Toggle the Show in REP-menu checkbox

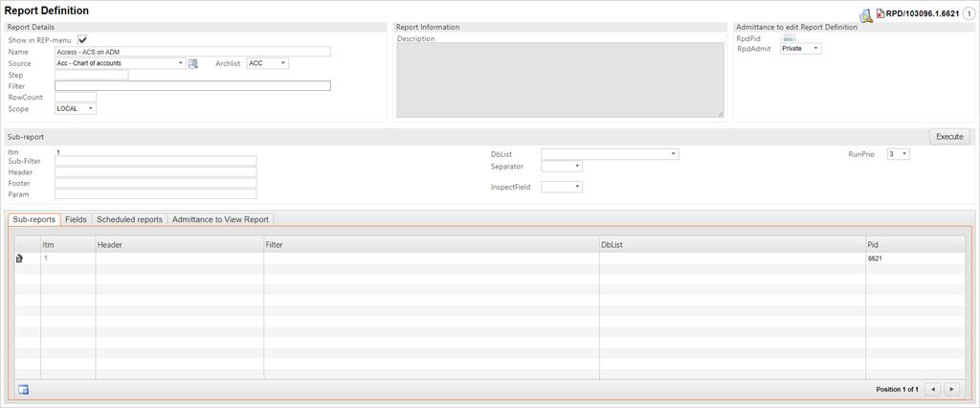click(82, 39)
